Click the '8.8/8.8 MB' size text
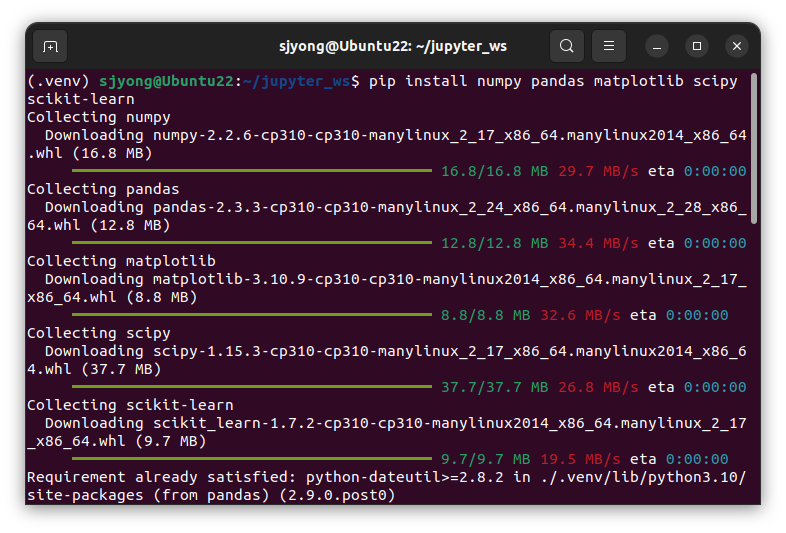 coord(486,315)
